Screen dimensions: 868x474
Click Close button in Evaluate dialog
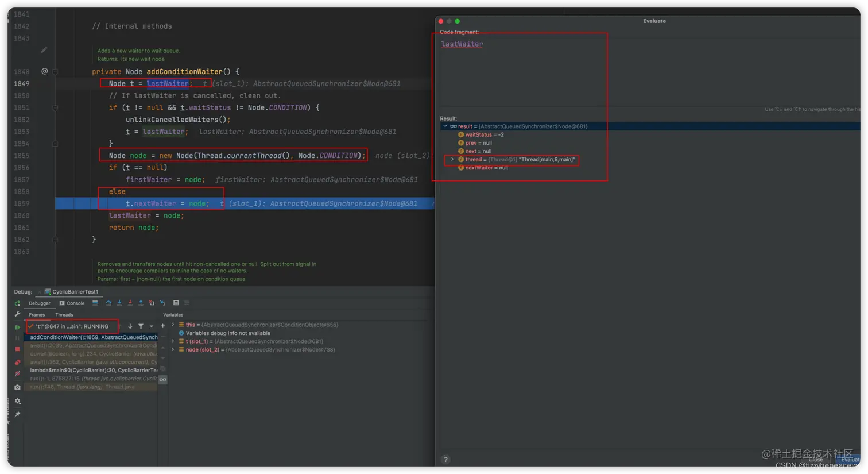(816, 460)
